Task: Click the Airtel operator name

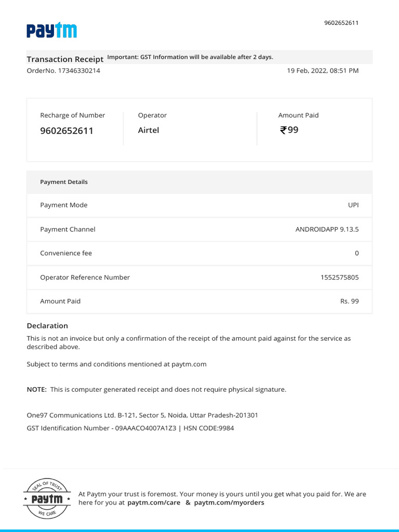Action: click(148, 130)
